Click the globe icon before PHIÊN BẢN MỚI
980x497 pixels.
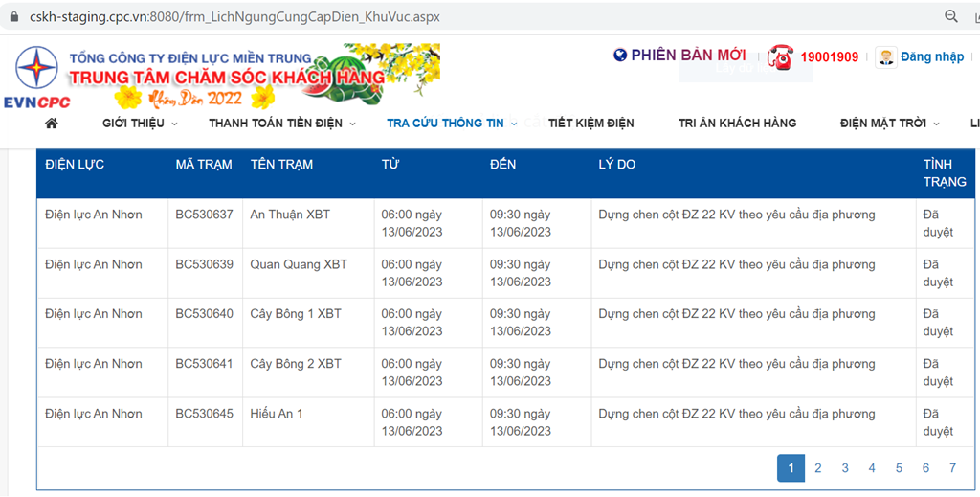(620, 55)
